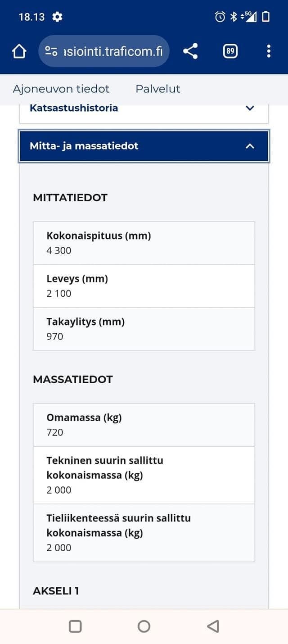Tap the Kokonaispituus (mm) row

pos(144,242)
